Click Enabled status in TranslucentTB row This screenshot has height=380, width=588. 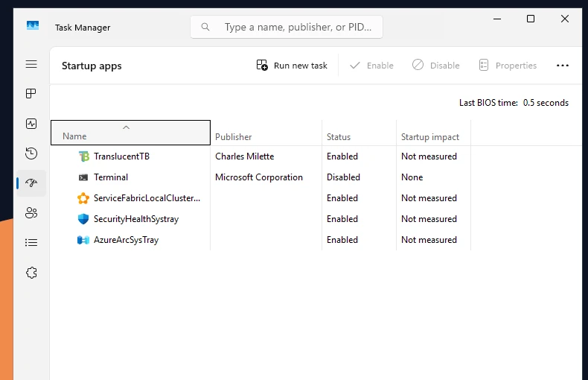pos(342,156)
